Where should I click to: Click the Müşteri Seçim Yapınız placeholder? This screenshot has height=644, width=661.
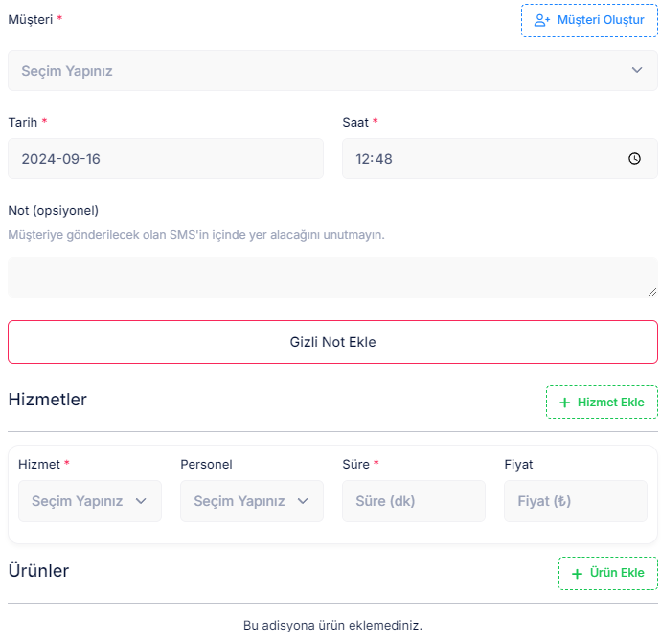67,71
